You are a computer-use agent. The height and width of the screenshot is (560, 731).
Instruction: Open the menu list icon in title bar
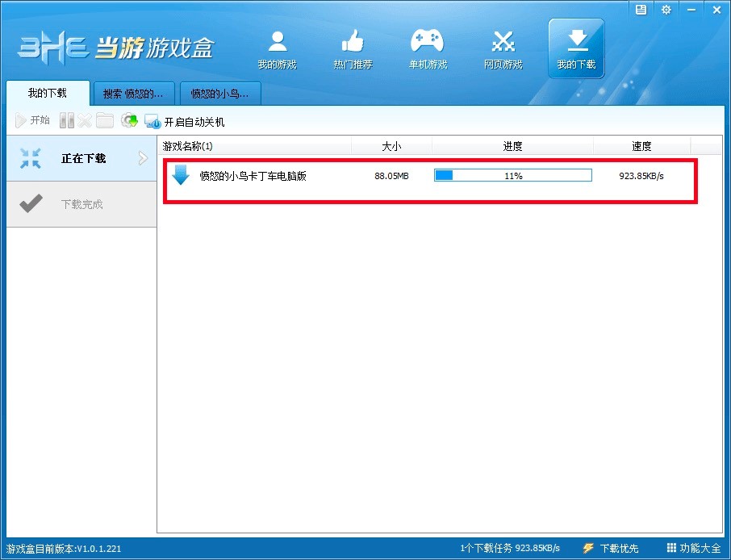(x=641, y=10)
